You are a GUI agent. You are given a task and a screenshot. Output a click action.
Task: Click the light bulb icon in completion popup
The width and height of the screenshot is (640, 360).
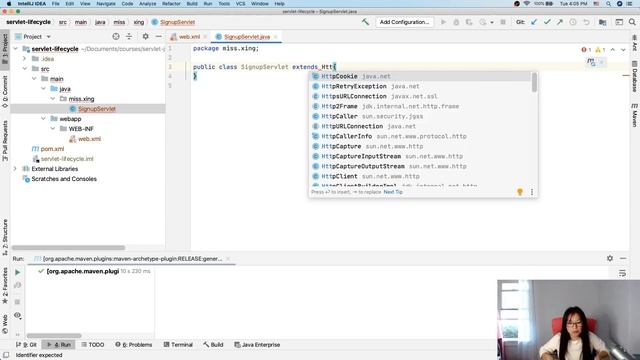pyautogui.click(x=520, y=192)
